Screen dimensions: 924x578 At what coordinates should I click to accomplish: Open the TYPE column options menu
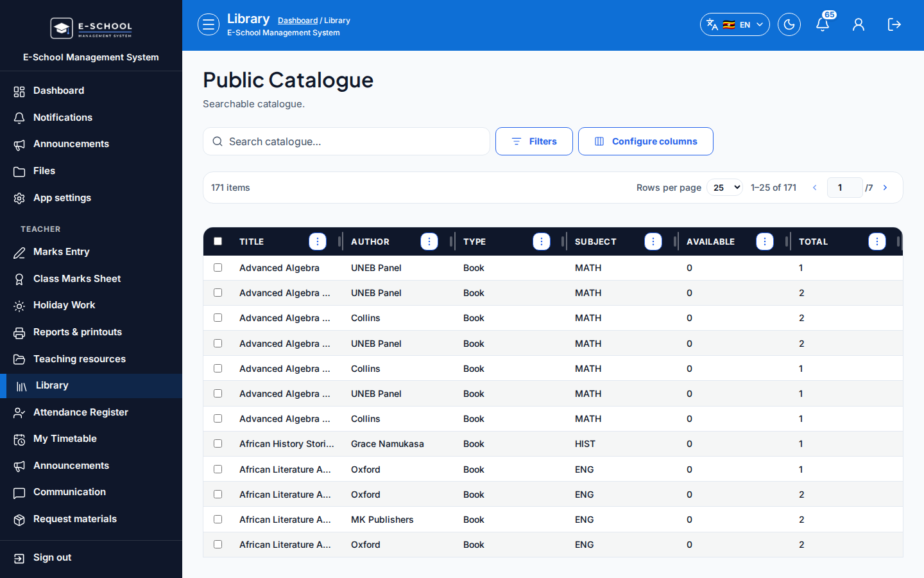pos(542,241)
